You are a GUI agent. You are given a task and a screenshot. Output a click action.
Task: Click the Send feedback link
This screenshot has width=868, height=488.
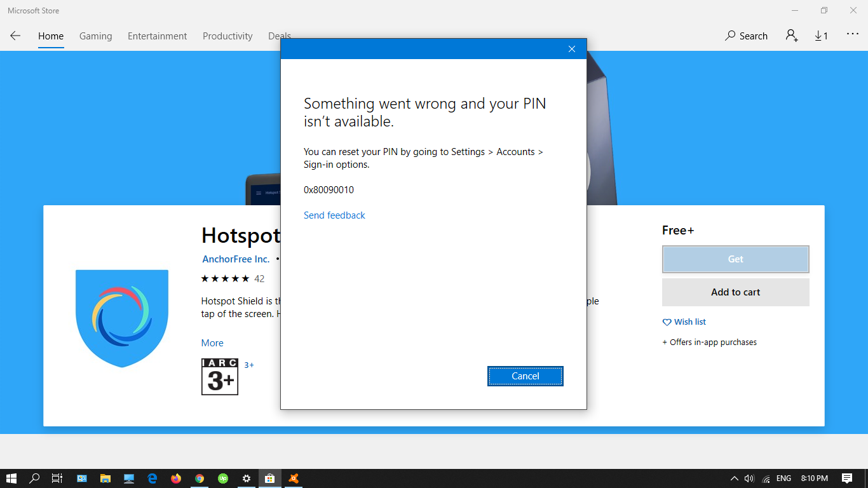(334, 215)
